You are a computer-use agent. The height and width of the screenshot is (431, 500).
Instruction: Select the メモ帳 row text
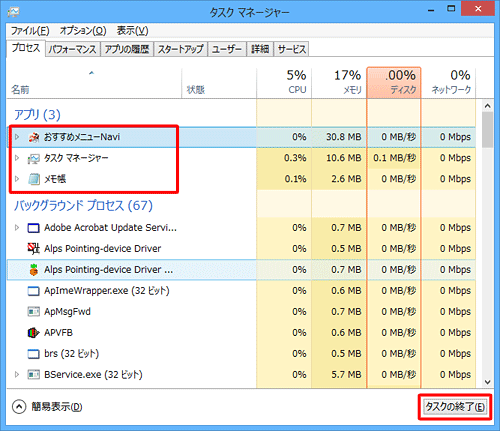(55, 179)
